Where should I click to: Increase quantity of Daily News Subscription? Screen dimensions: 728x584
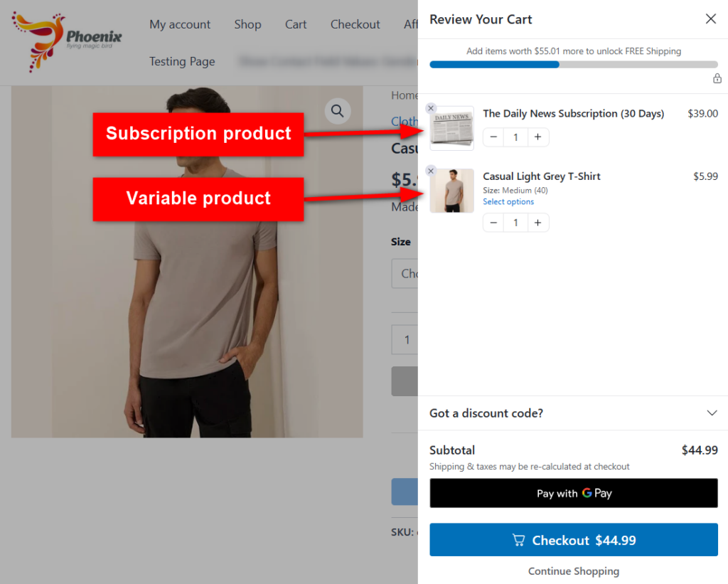538,137
